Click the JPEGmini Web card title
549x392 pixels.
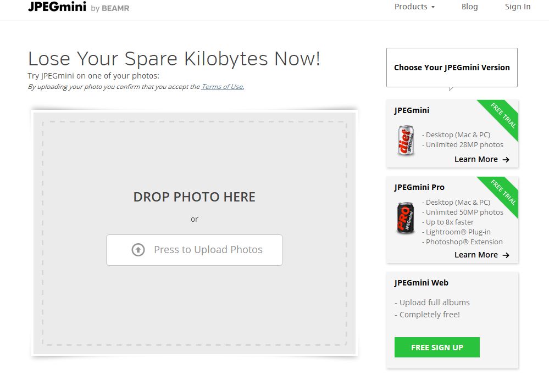click(421, 283)
